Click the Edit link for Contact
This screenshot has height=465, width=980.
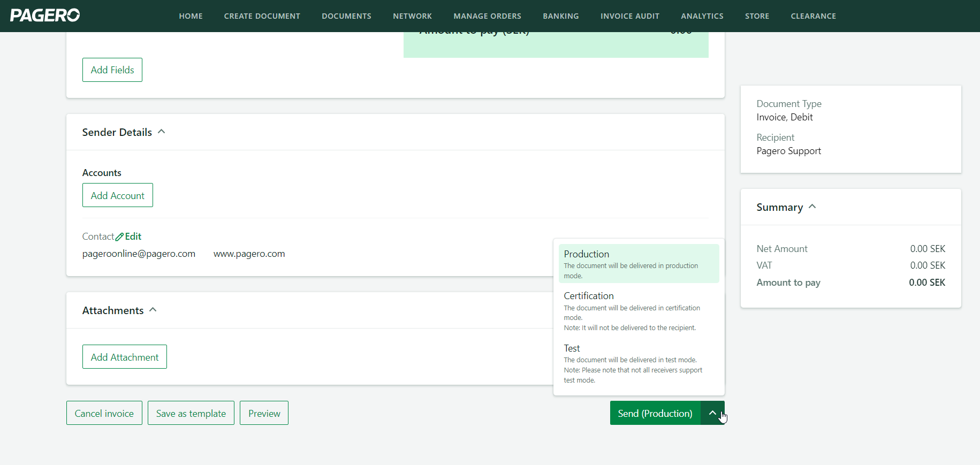133,237
